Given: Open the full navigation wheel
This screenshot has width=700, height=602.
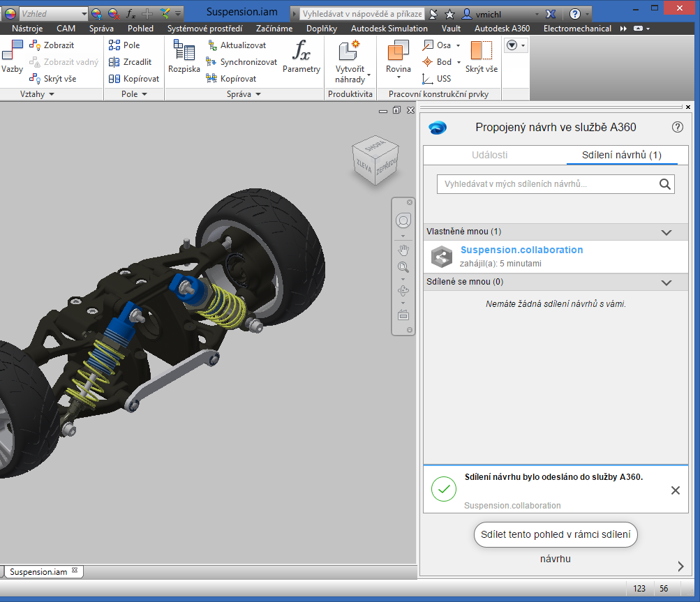Looking at the screenshot, I should pyautogui.click(x=403, y=220).
